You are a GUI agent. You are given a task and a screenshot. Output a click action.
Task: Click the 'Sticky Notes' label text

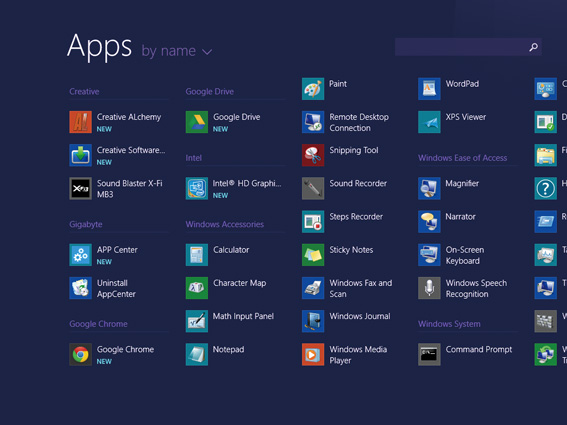tap(351, 250)
